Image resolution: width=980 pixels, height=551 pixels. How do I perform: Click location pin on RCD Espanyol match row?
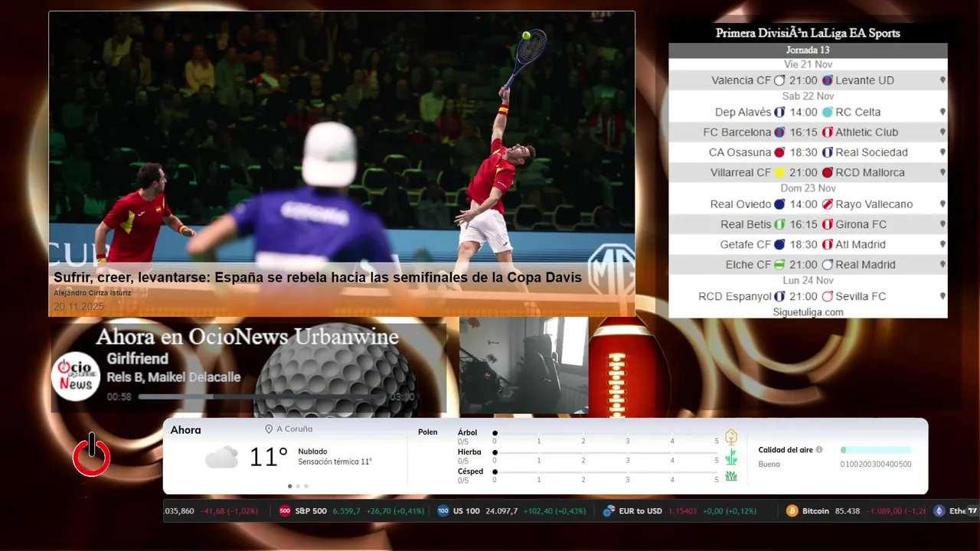coord(942,296)
